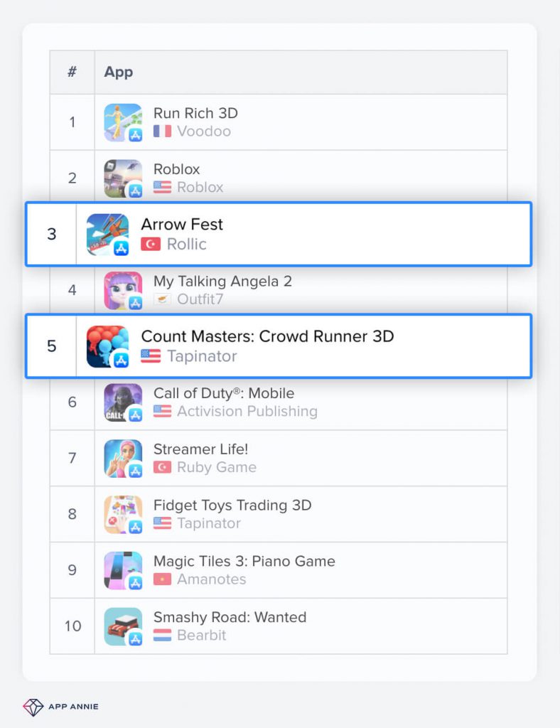Click the My Talking Angela 2 icon
The image size is (560, 728).
tap(123, 290)
